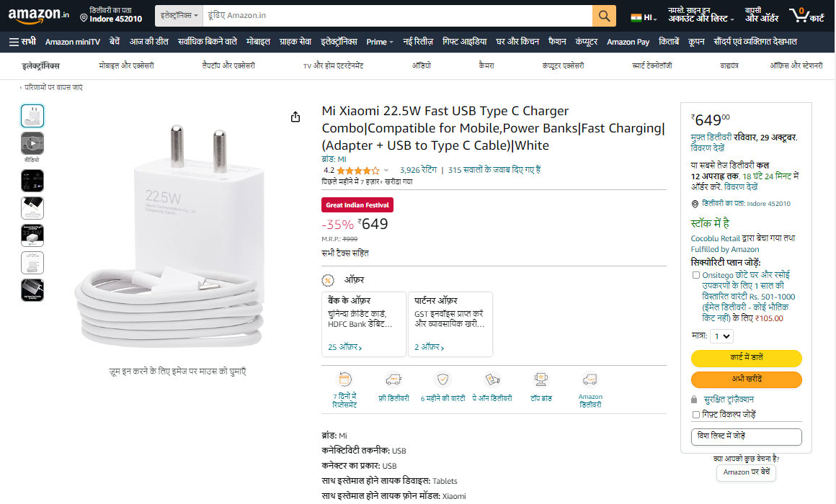
Task: Tick the Onsitego extended warranty checkbox
Action: pos(696,275)
